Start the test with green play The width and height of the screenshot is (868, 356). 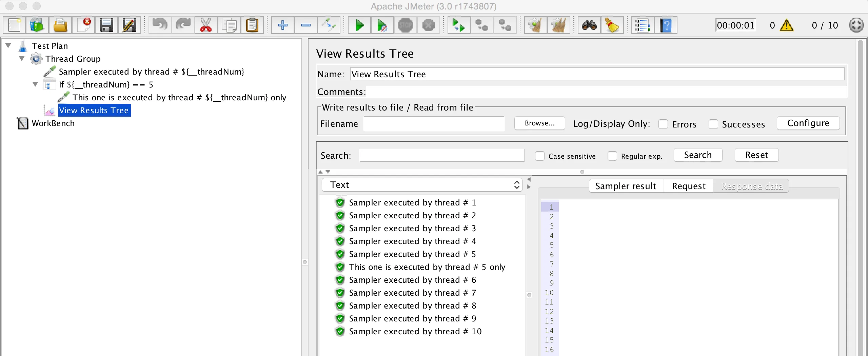click(x=359, y=25)
